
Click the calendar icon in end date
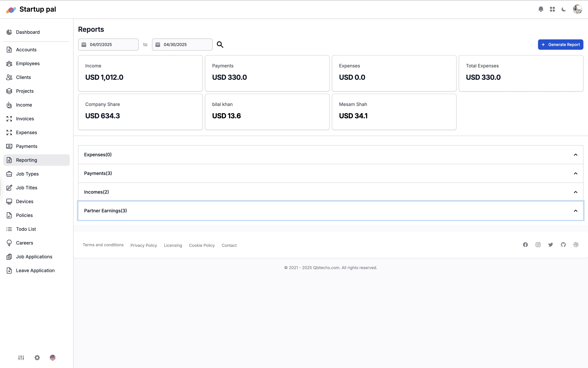158,45
